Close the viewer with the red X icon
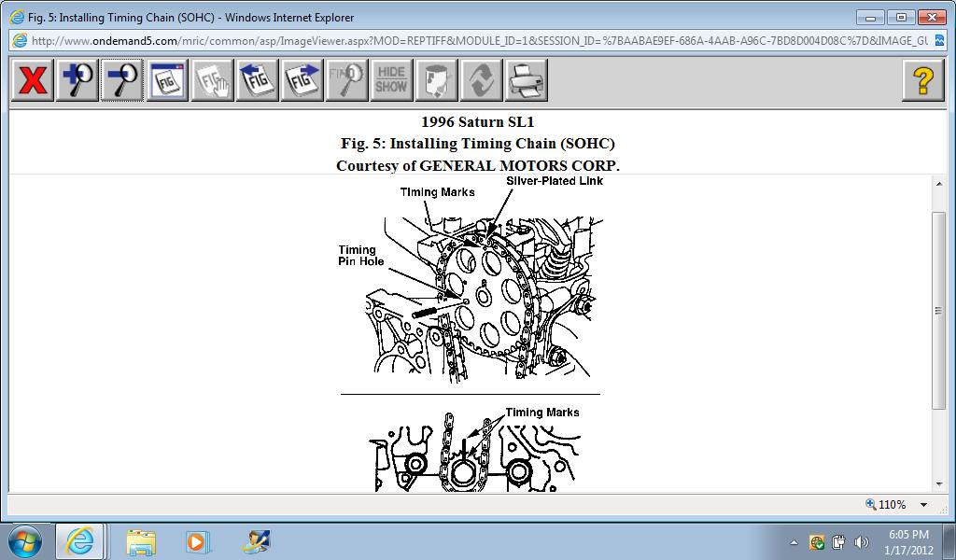Image resolution: width=956 pixels, height=560 pixels. 33,80
